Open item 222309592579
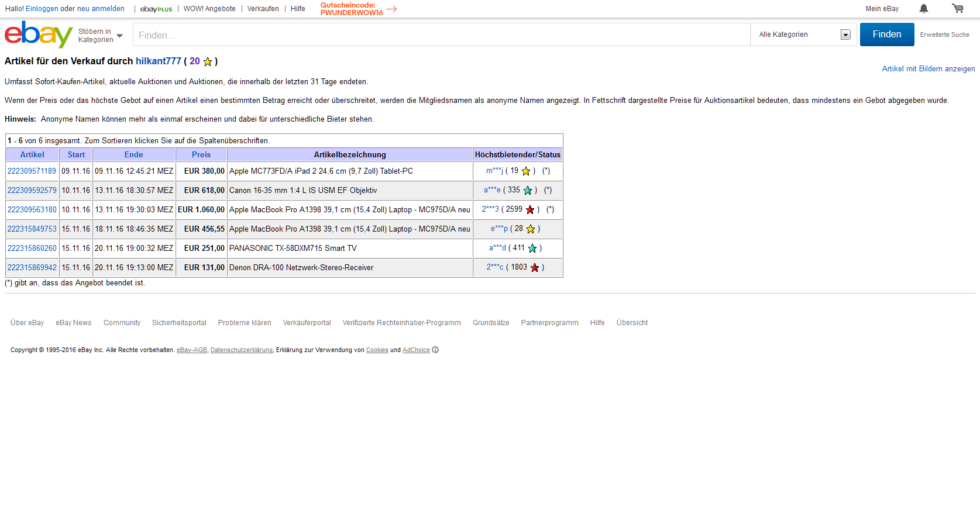This screenshot has height=531, width=980. [x=32, y=191]
